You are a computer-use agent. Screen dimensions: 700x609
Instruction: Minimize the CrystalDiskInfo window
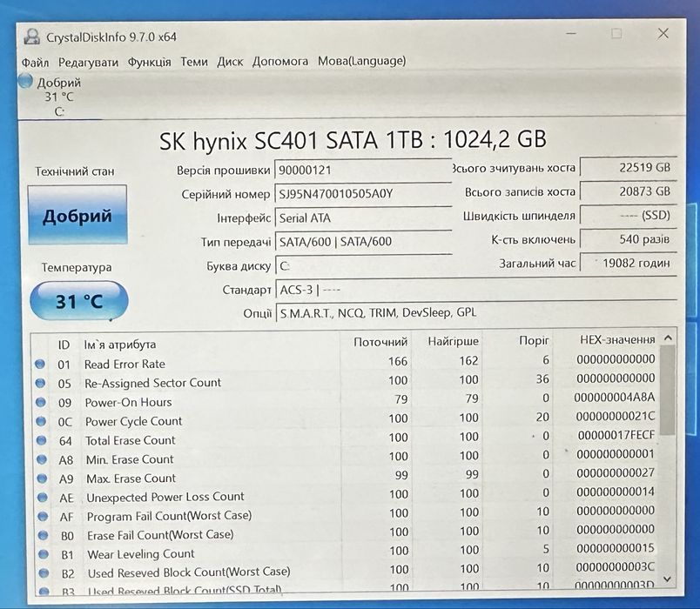click(x=571, y=34)
